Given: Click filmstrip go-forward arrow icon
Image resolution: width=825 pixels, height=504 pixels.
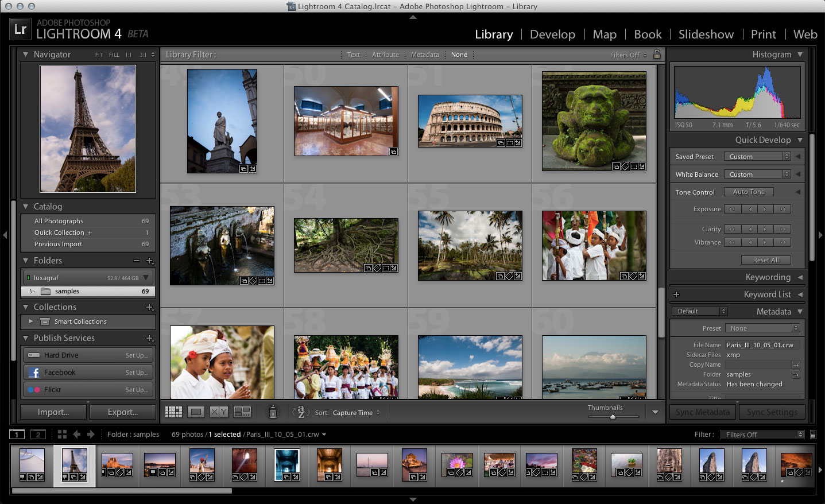Looking at the screenshot, I should [x=91, y=435].
